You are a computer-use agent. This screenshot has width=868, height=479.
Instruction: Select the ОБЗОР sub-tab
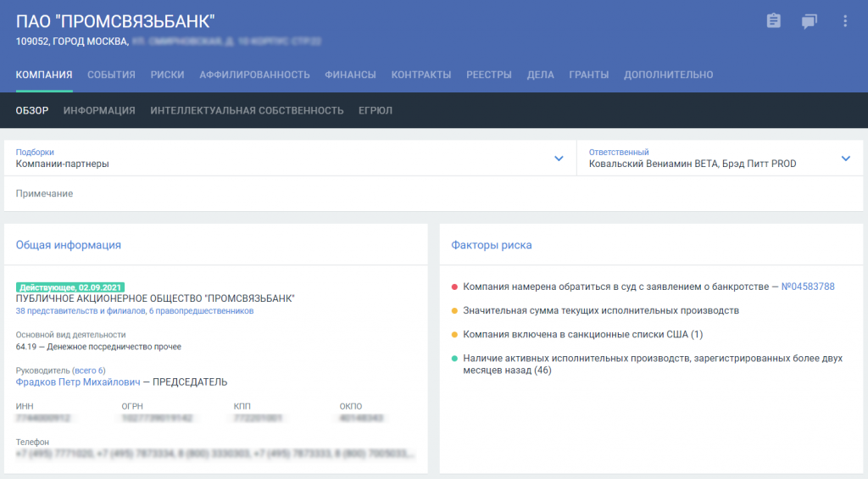click(x=32, y=111)
